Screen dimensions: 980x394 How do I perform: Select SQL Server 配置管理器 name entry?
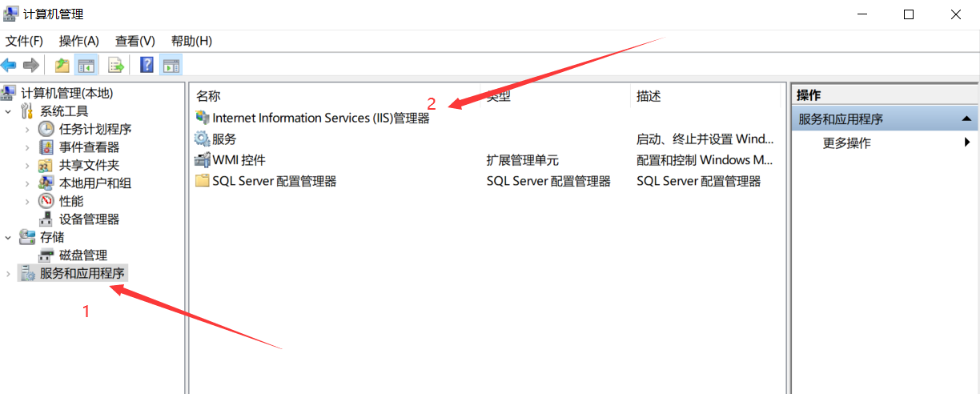(275, 181)
